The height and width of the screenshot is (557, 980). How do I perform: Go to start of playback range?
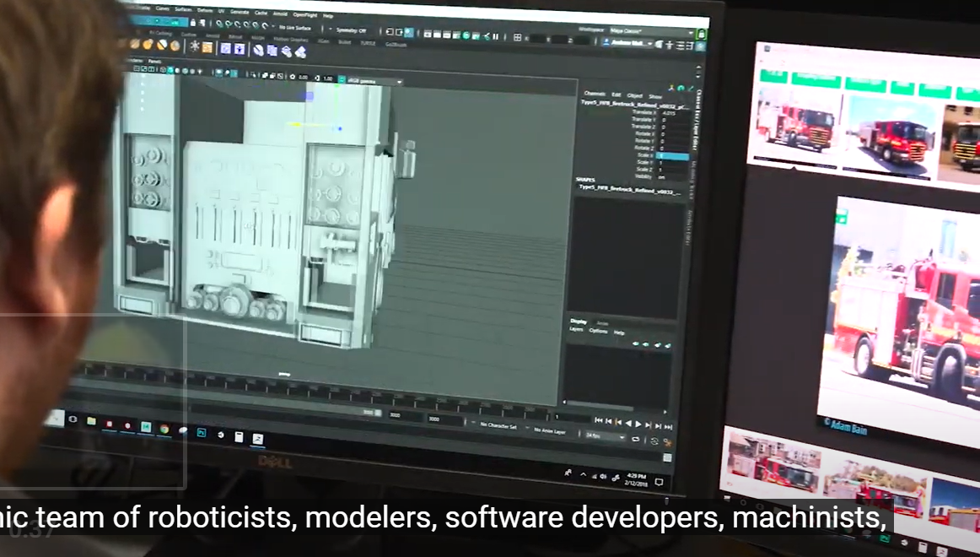click(598, 420)
